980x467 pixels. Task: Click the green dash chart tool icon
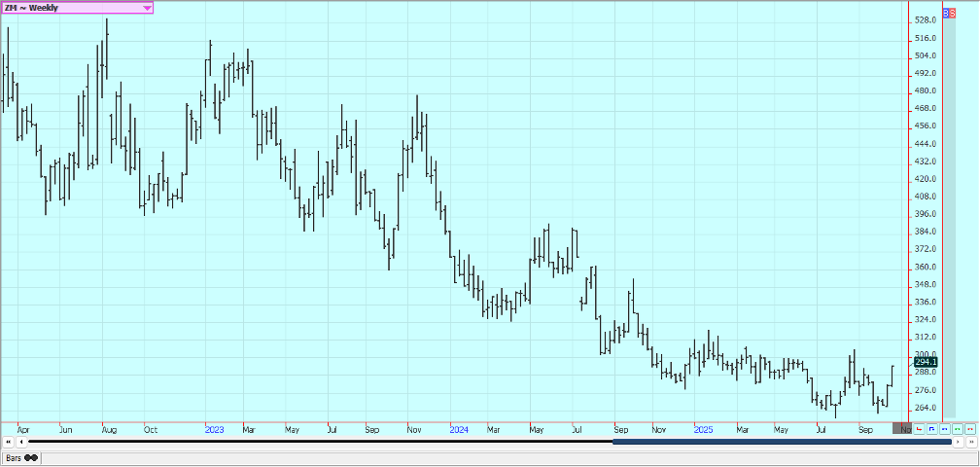957,428
